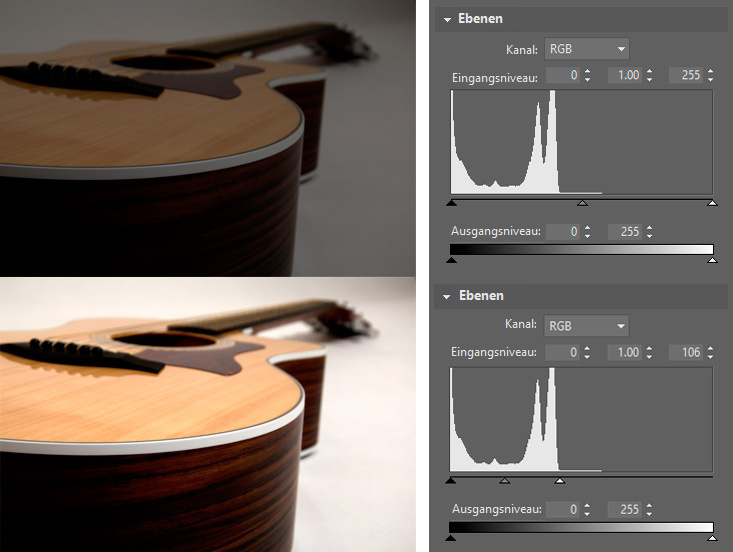Click white-point slider handle under top histogram

[x=712, y=203]
